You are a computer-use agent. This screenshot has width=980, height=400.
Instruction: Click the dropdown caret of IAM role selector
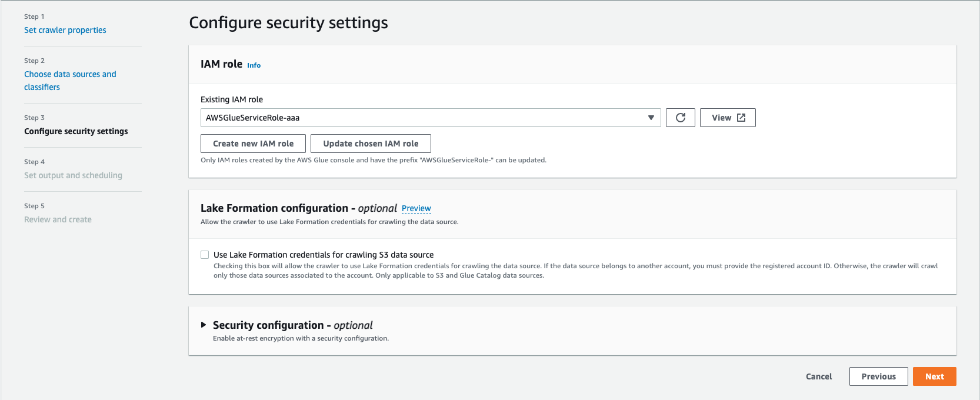point(651,118)
